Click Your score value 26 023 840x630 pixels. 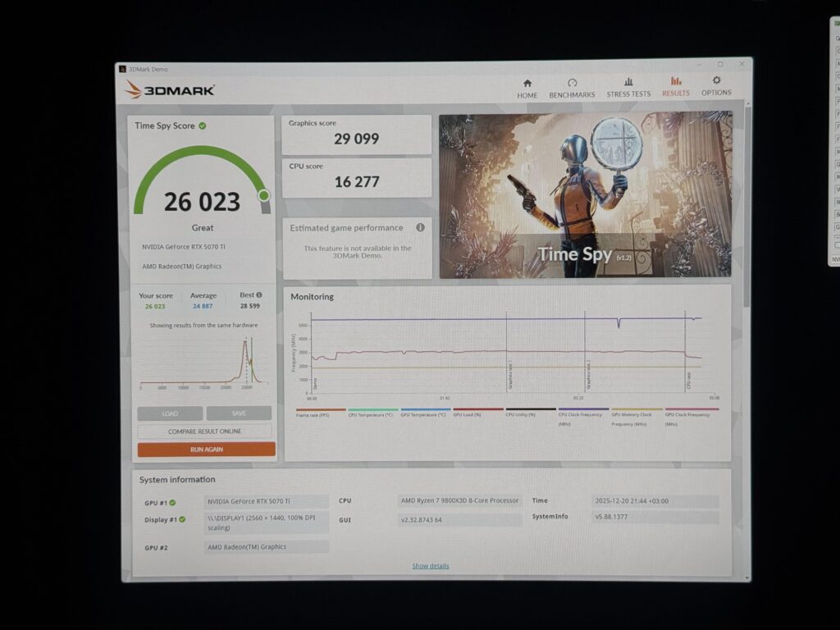tap(155, 307)
